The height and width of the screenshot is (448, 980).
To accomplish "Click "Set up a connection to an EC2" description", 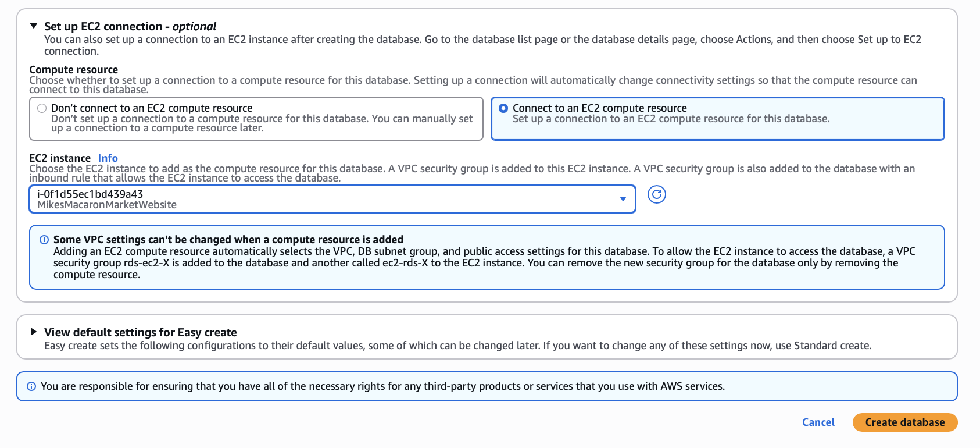I will (x=671, y=119).
